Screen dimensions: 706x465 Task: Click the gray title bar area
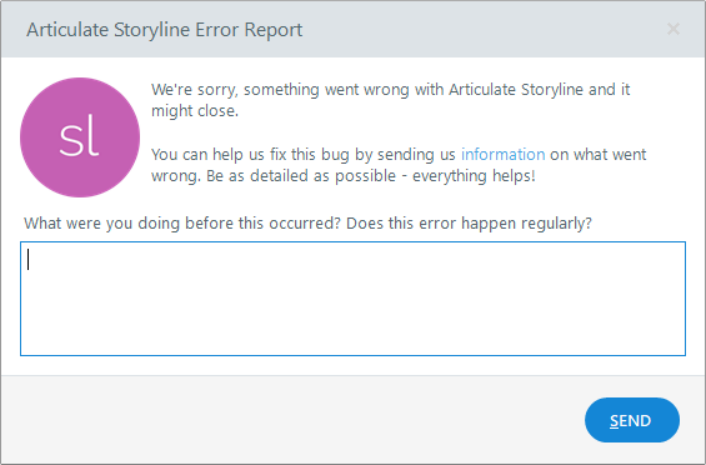pyautogui.click(x=480, y=29)
